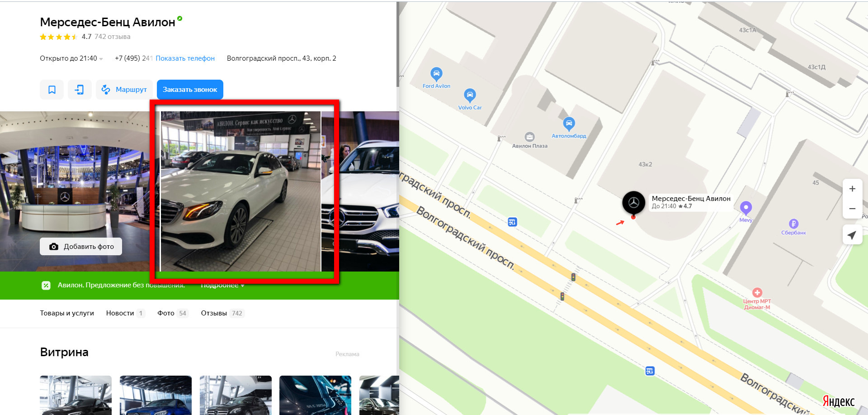Click the percent offer icon in banner
The image size is (868, 415).
(46, 285)
